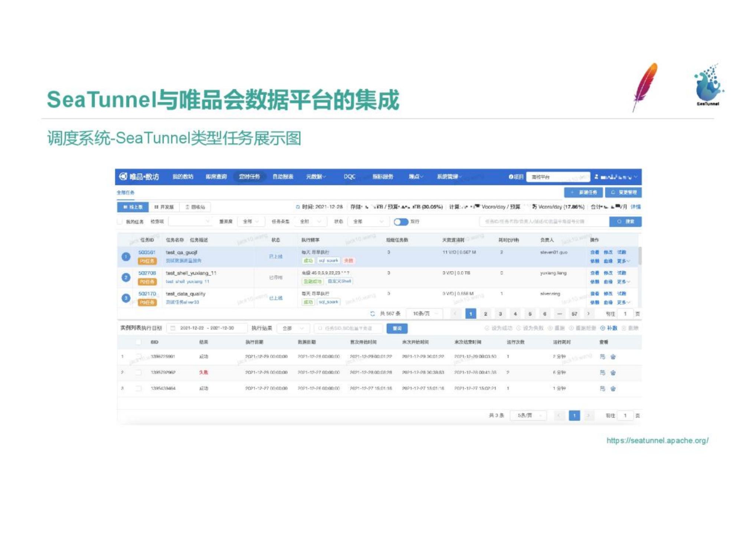The height and width of the screenshot is (534, 756).
Task: Select checkbox for instance 1395439464
Action: tap(138, 389)
